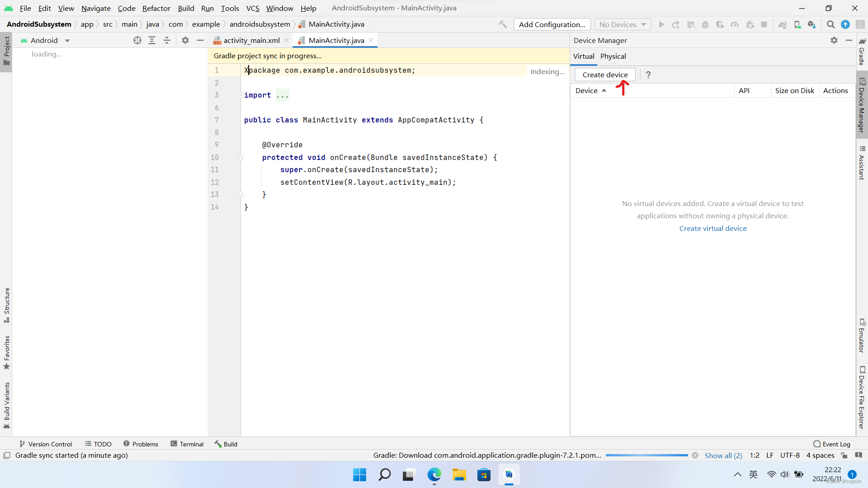
Task: Open 4 spaces indent selector
Action: (x=820, y=455)
